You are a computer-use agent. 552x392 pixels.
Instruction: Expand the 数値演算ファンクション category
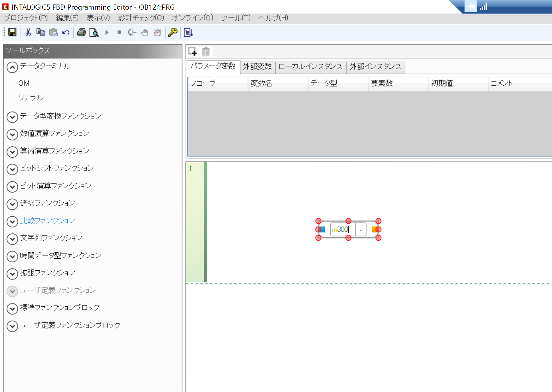coord(12,134)
